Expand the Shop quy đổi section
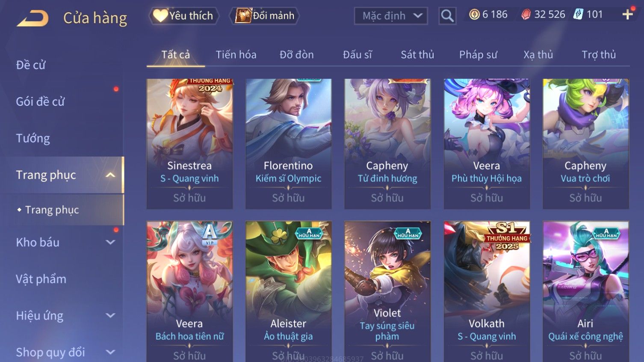Screen dimensions: 644x362 click(110, 352)
